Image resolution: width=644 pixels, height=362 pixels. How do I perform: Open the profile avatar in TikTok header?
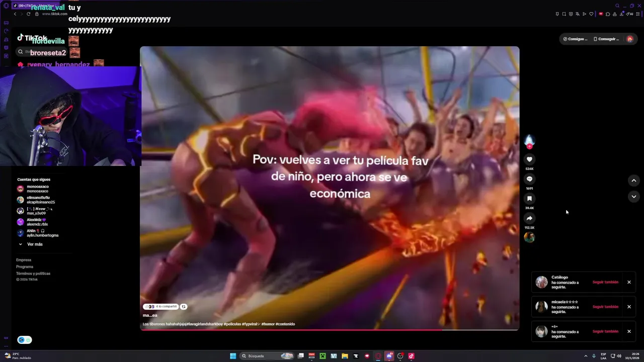point(630,39)
